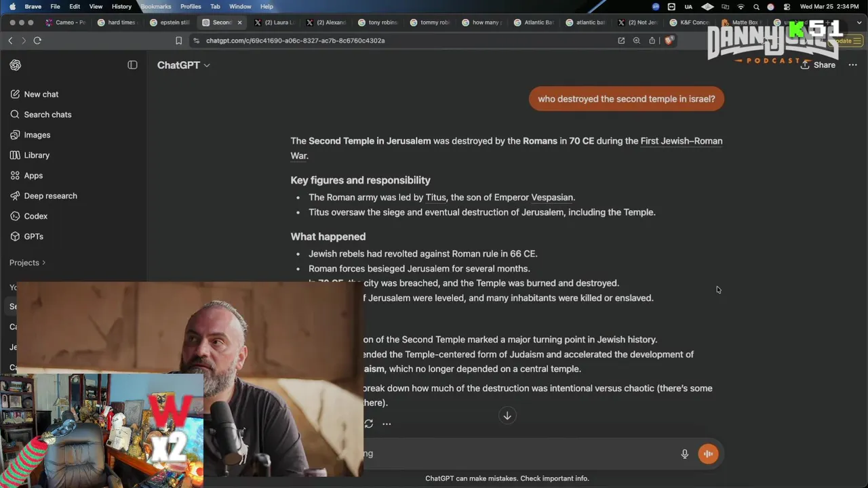Click the zoom magnifier icon in address bar
Image resolution: width=868 pixels, height=488 pixels.
point(636,41)
